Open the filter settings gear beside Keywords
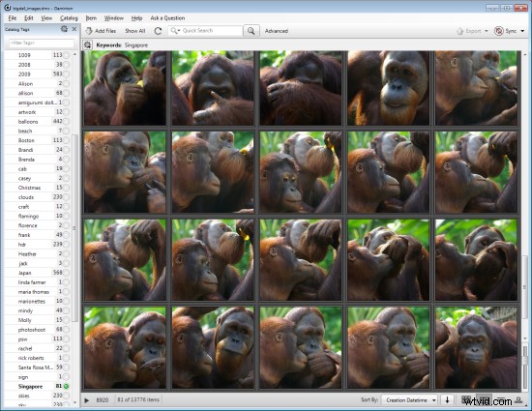532x411 pixels. pos(88,44)
